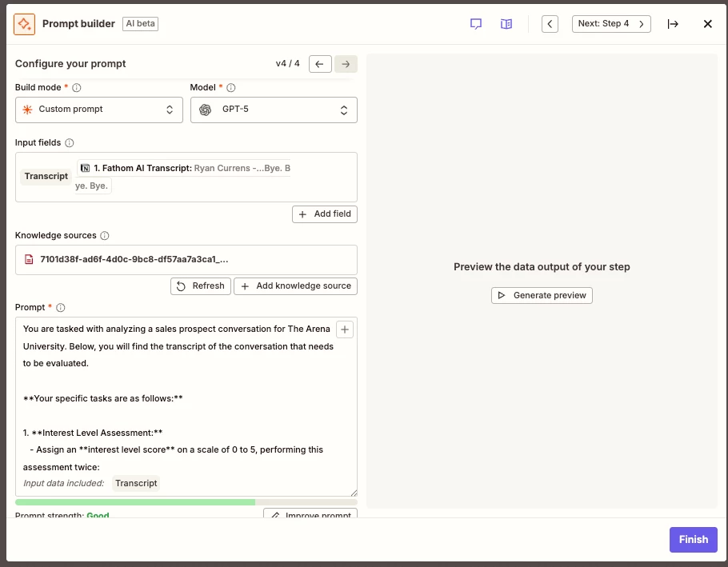Viewport: 728px width, 567px height.
Task: Click the prompt text area resize handle
Action: click(354, 493)
